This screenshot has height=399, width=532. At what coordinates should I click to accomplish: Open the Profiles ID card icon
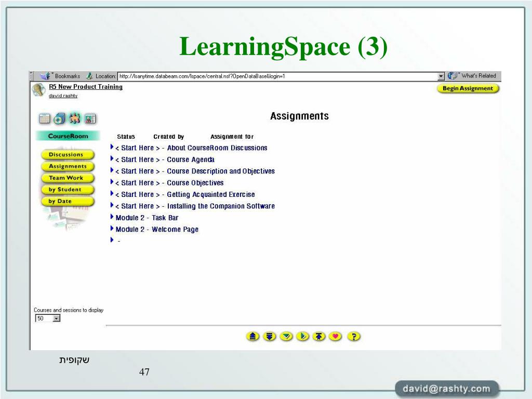point(90,118)
